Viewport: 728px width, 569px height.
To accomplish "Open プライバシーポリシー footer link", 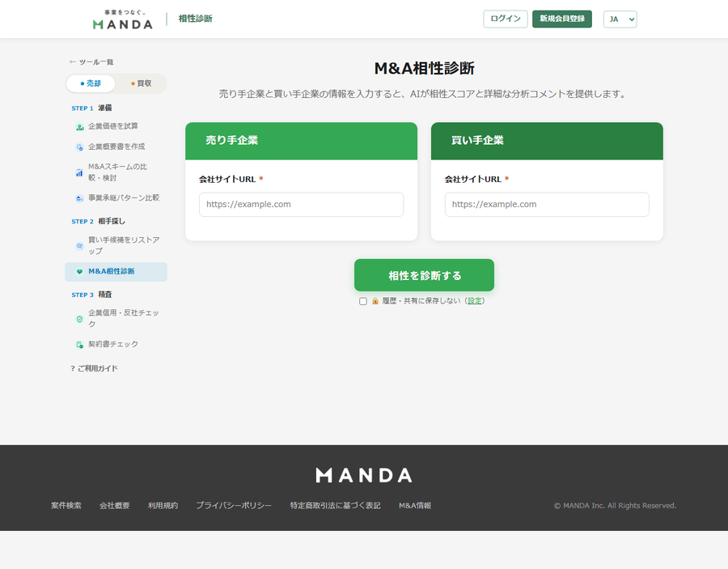I will coord(234,505).
